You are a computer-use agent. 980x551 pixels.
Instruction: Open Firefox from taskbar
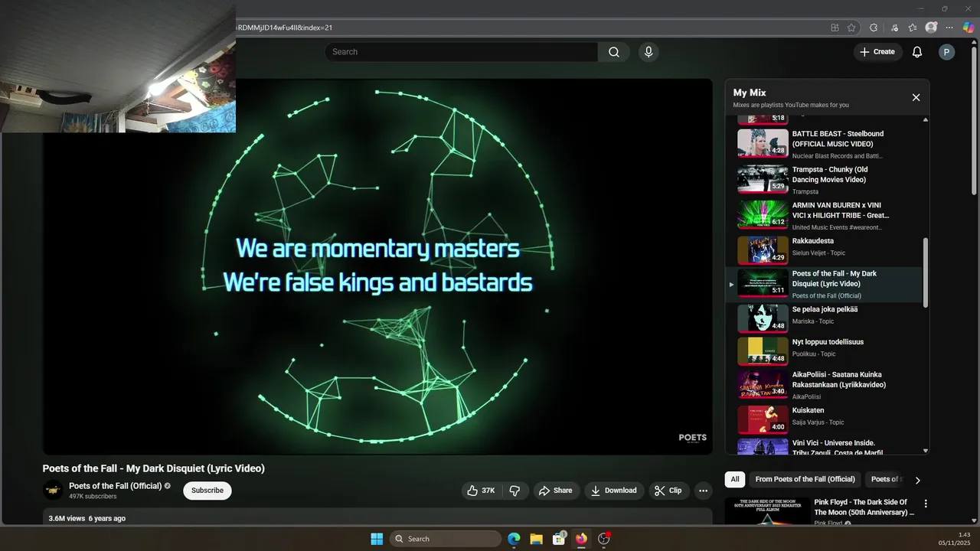581,539
